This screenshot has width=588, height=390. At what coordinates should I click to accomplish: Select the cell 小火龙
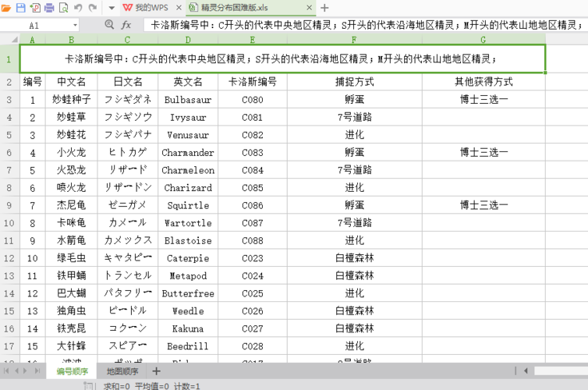(x=71, y=152)
